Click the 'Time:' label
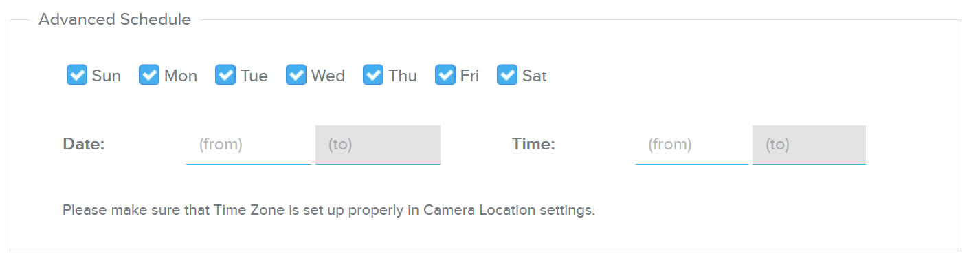 click(533, 145)
